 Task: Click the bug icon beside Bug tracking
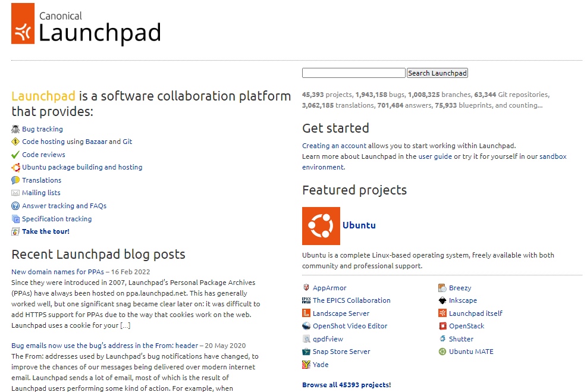point(15,129)
